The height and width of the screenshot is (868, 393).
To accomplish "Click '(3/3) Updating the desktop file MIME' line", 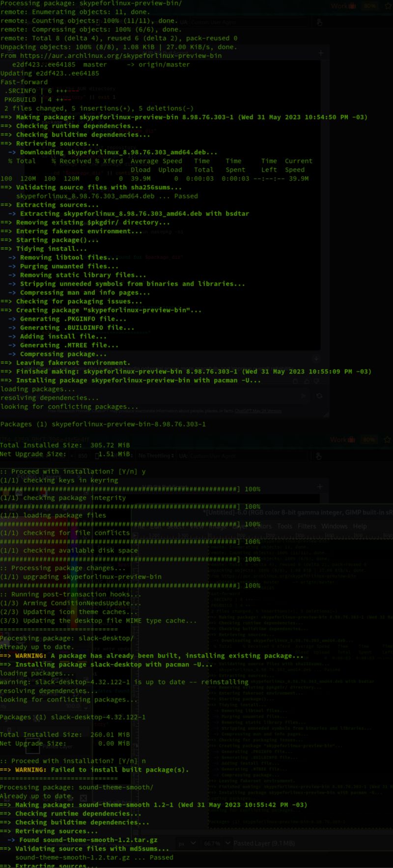I will pos(98,621).
